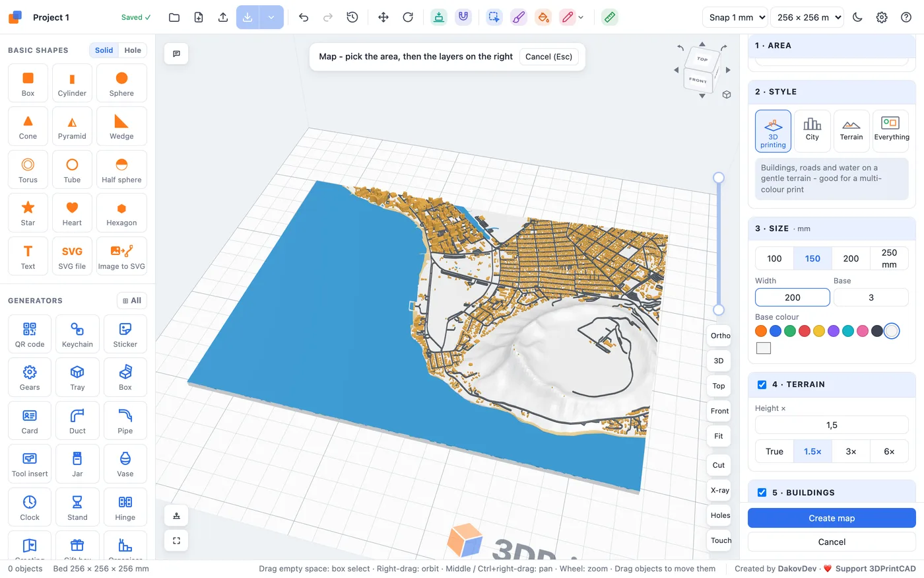Select the Terrain style tab
Viewport: 924px width, 578px height.
tap(851, 131)
